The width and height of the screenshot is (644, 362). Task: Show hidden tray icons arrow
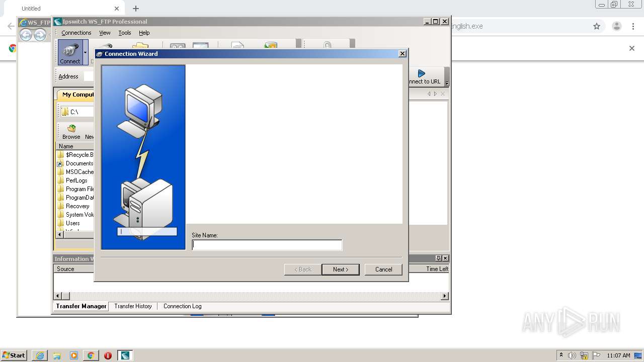[x=561, y=355]
